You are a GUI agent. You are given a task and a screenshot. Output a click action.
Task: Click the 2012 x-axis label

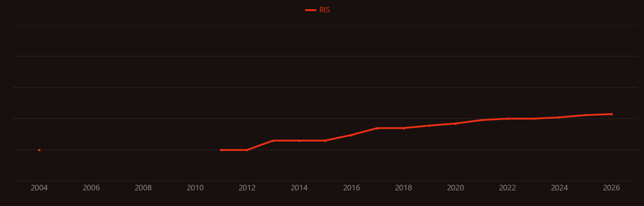(x=247, y=188)
